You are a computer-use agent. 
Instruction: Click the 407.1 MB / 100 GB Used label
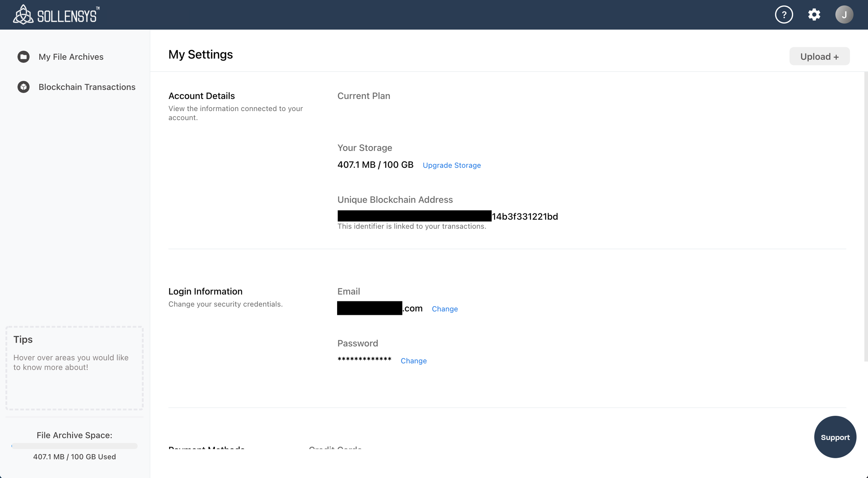tap(74, 457)
